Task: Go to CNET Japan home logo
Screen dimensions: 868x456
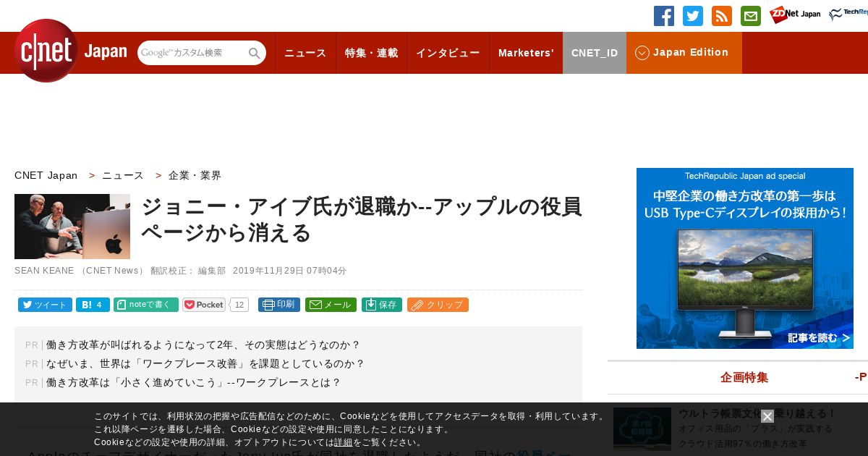Action: tap(71, 51)
